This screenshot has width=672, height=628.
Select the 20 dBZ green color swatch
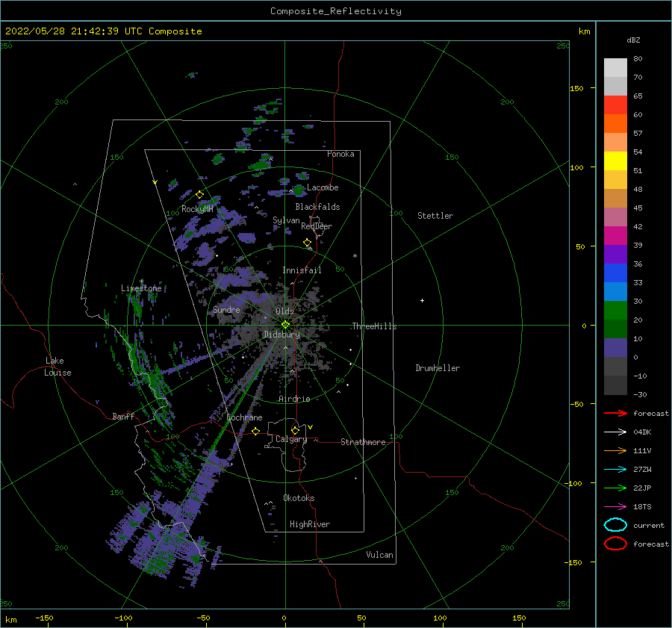pyautogui.click(x=615, y=311)
